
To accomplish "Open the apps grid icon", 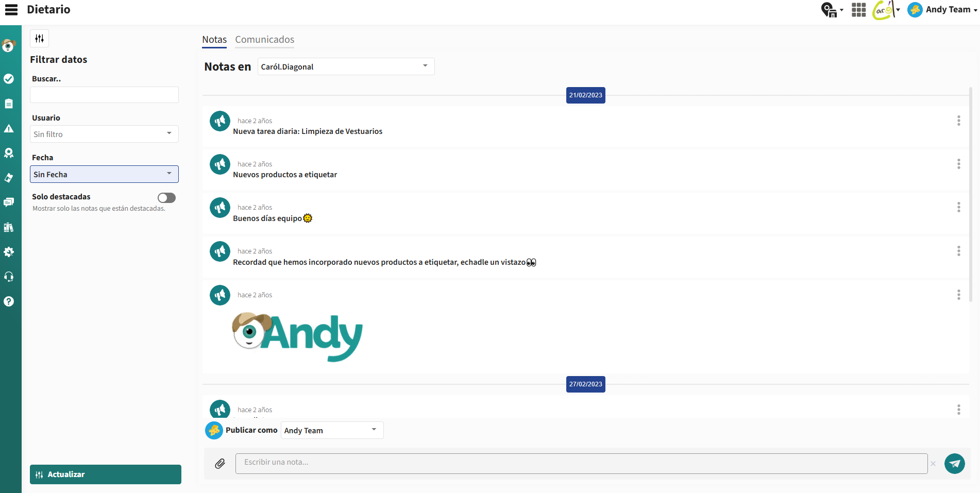I will pyautogui.click(x=859, y=10).
